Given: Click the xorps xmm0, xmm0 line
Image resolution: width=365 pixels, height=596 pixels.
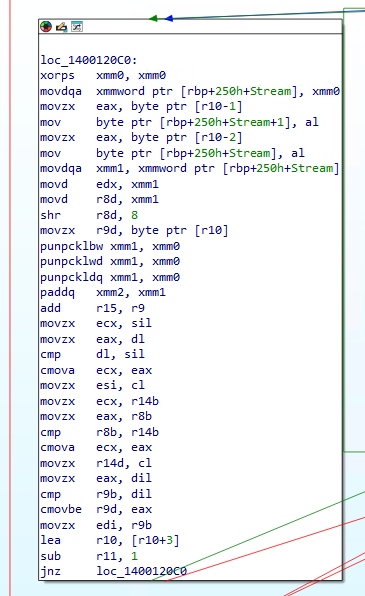Looking at the screenshot, I should click(x=103, y=75).
